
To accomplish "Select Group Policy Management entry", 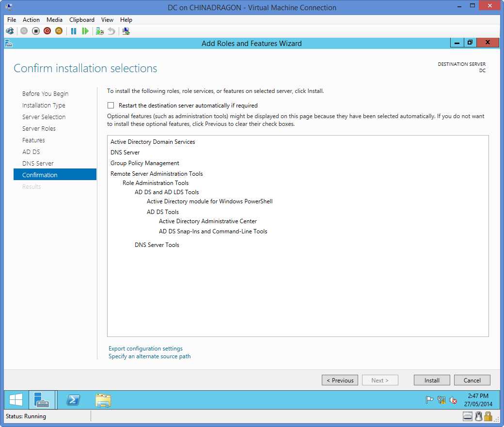I will [x=144, y=163].
